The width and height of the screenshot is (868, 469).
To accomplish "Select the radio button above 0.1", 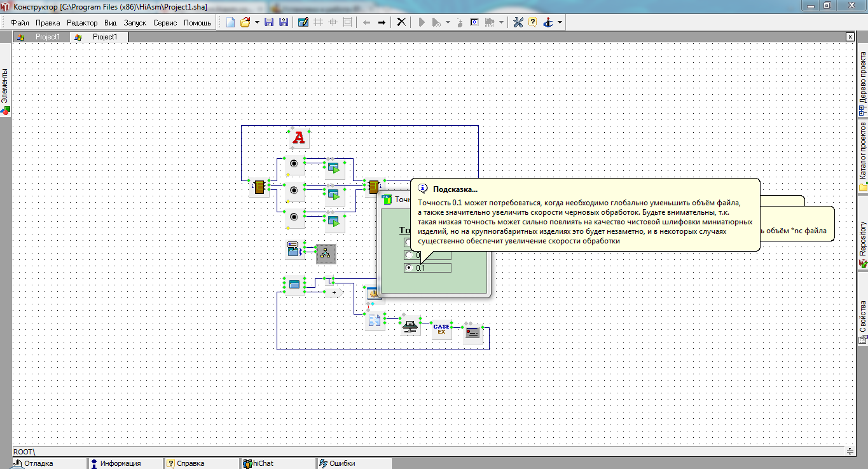I will (x=408, y=255).
